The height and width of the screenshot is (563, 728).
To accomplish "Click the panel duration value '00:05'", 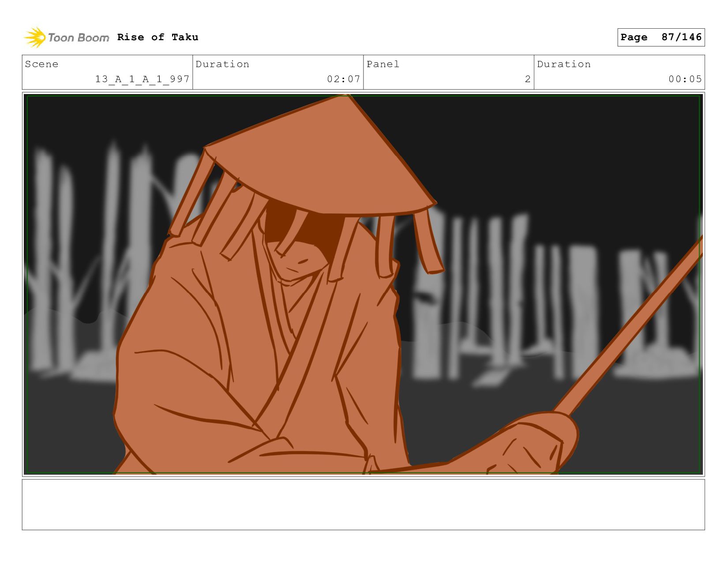I will pos(685,79).
